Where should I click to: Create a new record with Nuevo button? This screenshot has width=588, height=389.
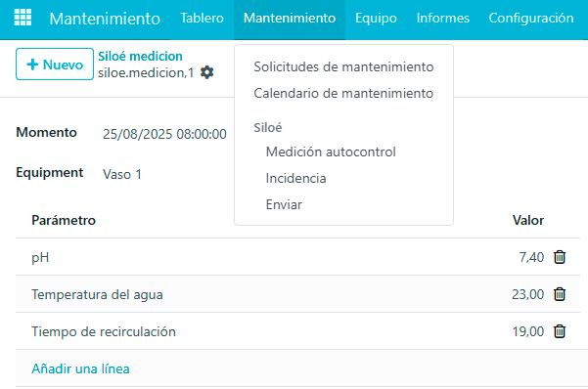tap(55, 65)
